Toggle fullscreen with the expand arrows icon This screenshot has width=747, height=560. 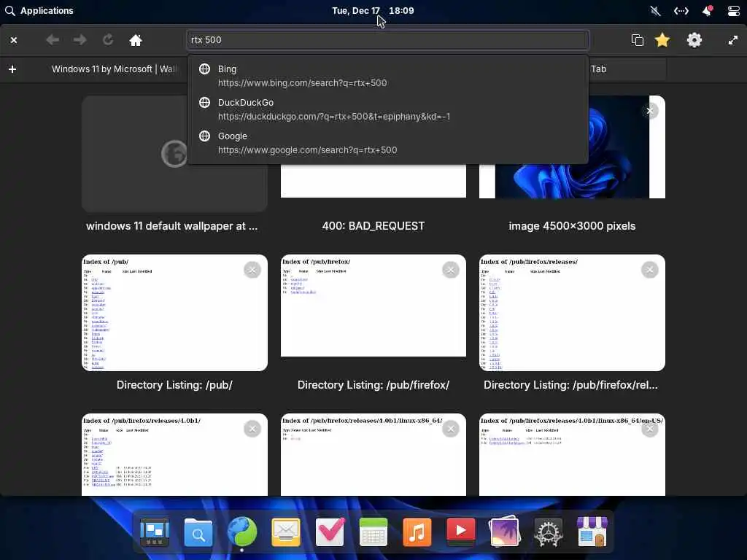click(x=733, y=40)
